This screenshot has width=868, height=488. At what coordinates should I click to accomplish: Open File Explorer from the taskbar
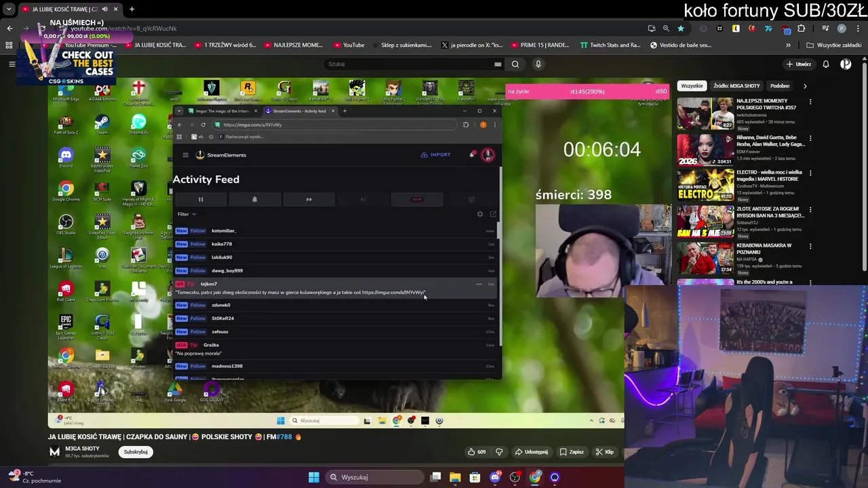pyautogui.click(x=455, y=477)
